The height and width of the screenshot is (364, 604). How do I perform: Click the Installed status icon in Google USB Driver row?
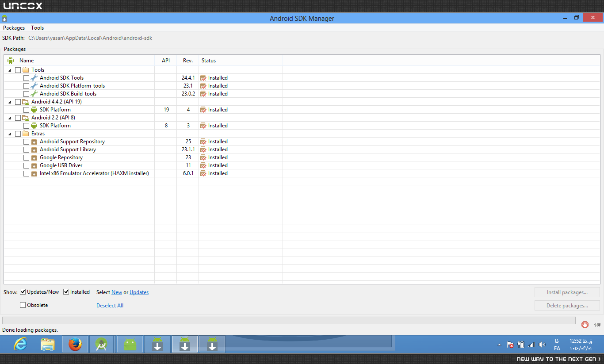[203, 165]
